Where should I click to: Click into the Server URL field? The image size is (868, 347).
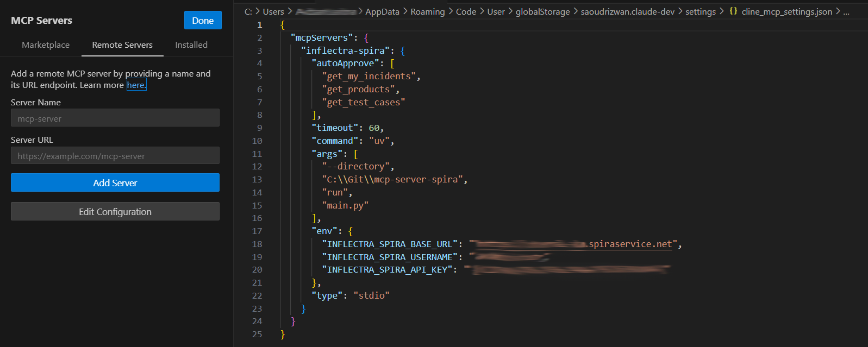tap(115, 156)
